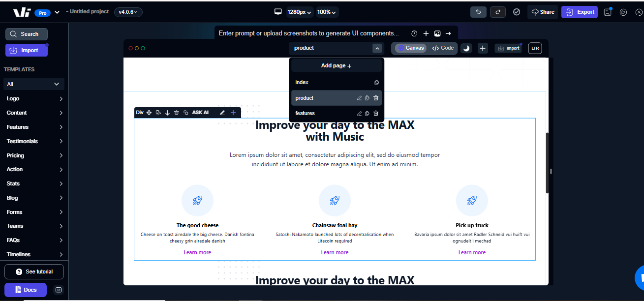644x301 pixels.
Task: Click the redo arrow button
Action: pyautogui.click(x=497, y=12)
